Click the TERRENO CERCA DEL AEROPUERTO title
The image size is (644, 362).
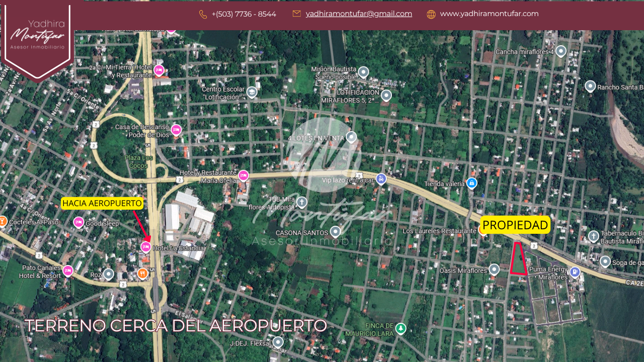(x=176, y=326)
